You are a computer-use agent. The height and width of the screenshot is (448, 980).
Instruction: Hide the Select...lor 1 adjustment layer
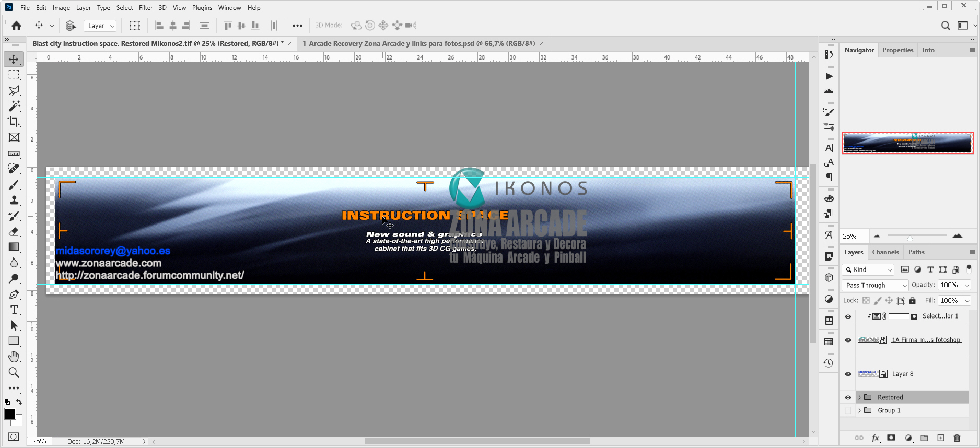[848, 316]
